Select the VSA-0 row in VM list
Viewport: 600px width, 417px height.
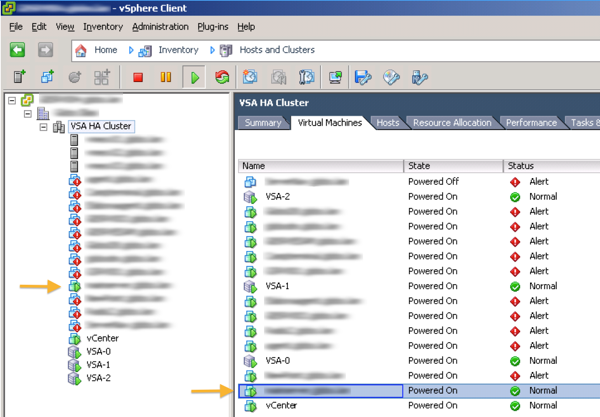(x=419, y=360)
